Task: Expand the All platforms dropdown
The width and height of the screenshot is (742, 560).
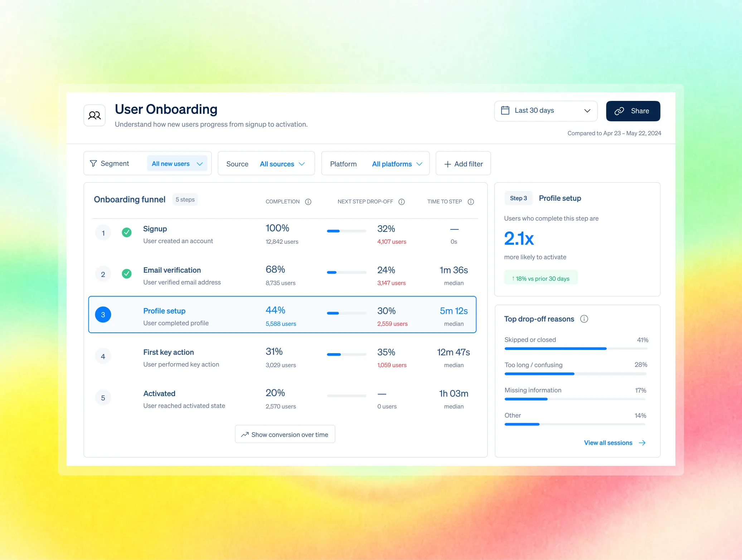Action: point(397,164)
